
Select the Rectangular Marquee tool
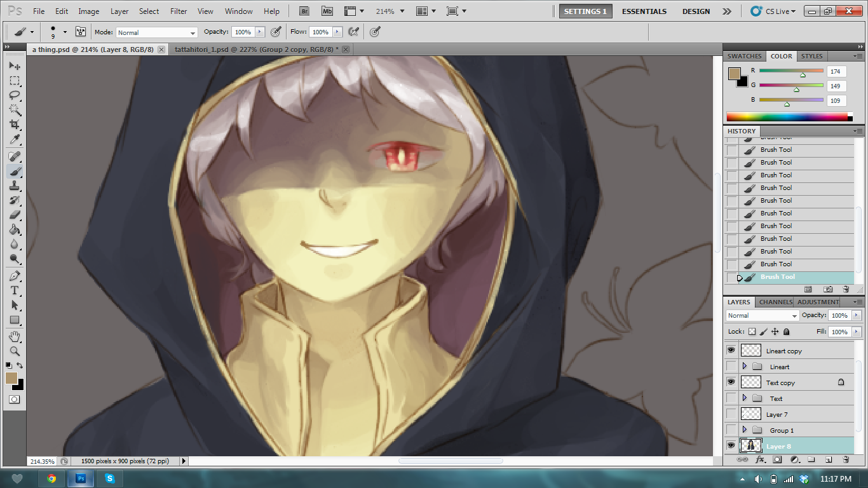(x=15, y=81)
